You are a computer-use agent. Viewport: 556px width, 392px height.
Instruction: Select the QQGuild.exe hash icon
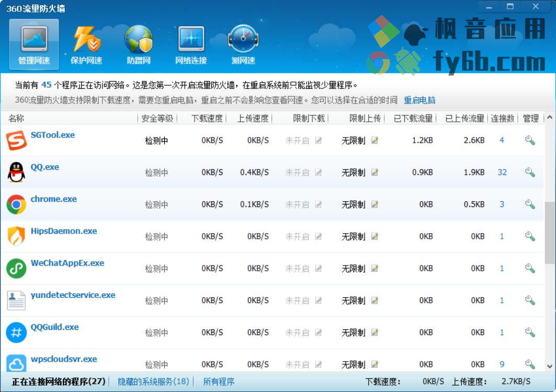[16, 332]
